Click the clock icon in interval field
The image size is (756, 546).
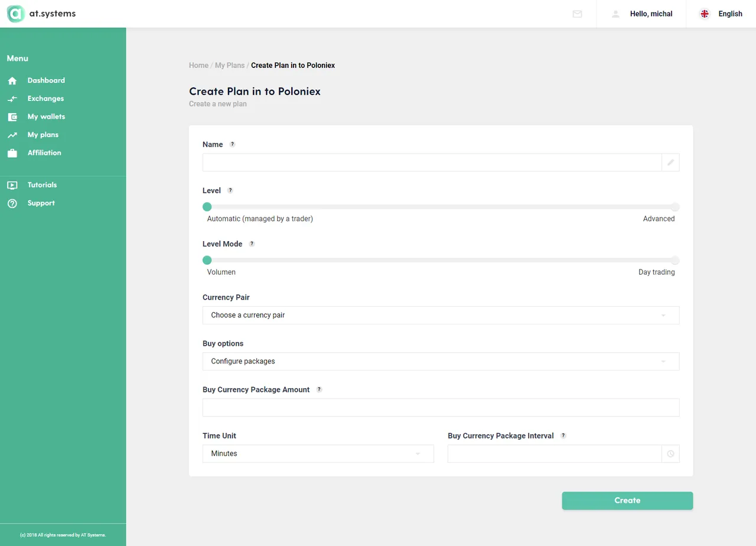coord(670,454)
